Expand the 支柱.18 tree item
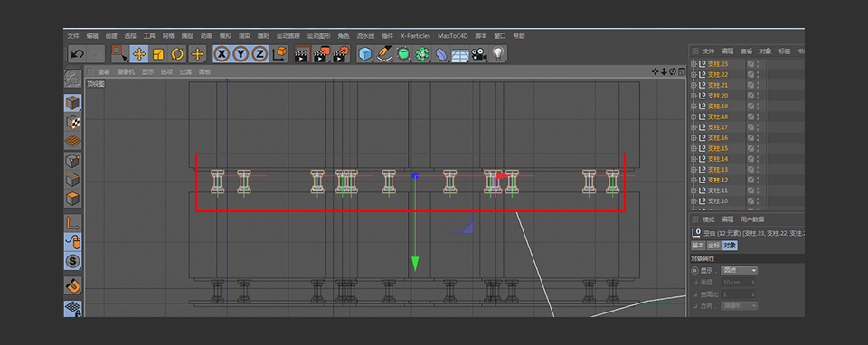This screenshot has height=345, width=868. point(693,117)
